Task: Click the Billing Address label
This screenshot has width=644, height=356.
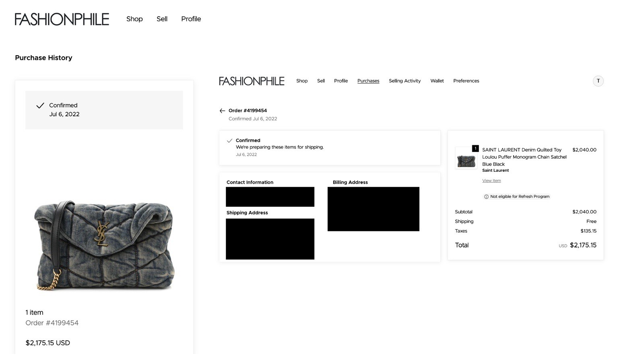Action: [x=350, y=182]
